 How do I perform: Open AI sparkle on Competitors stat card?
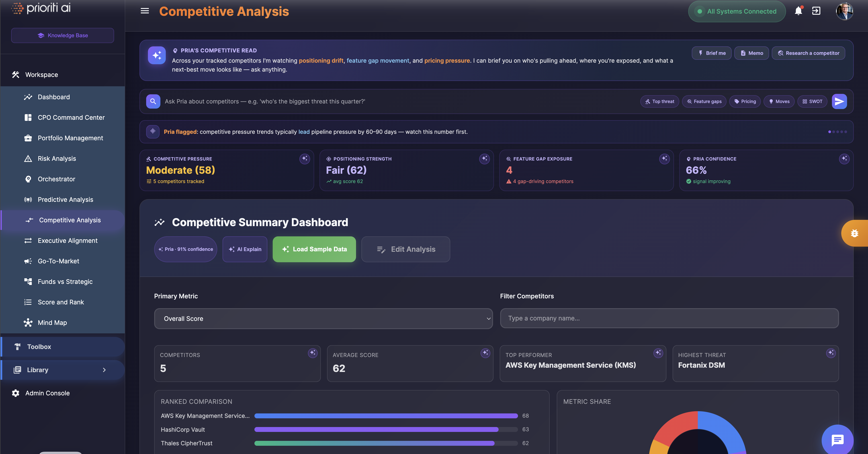click(x=313, y=353)
